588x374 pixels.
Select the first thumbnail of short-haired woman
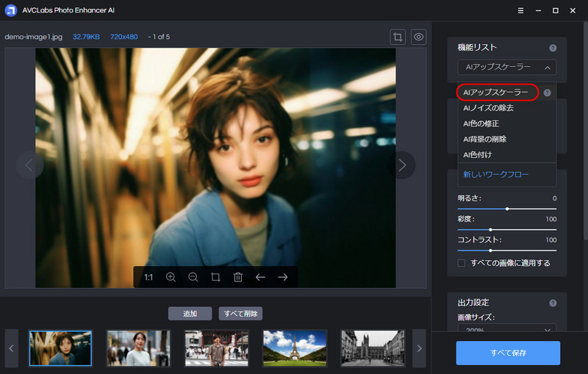[60, 348]
